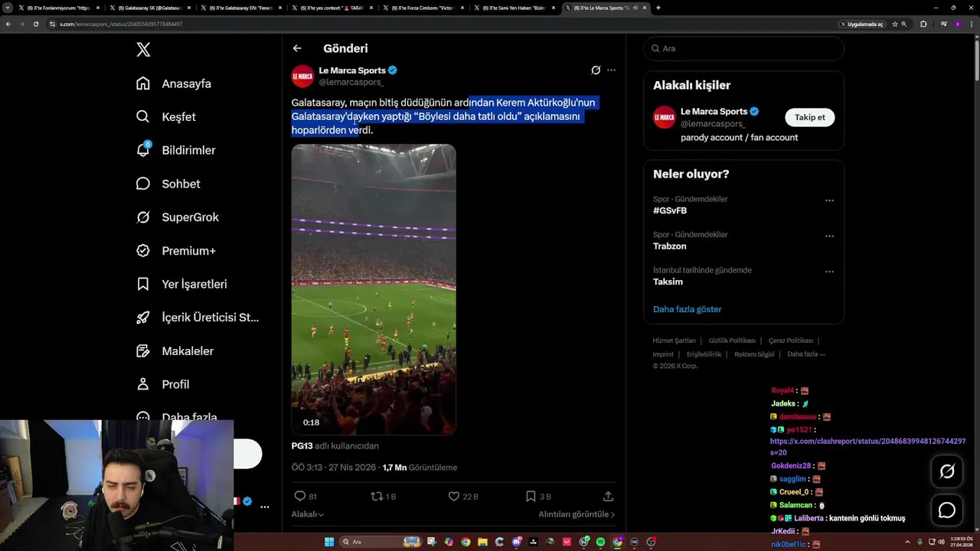The height and width of the screenshot is (551, 980).
Task: Expand the footer Daha fazla menu
Action: (x=806, y=354)
